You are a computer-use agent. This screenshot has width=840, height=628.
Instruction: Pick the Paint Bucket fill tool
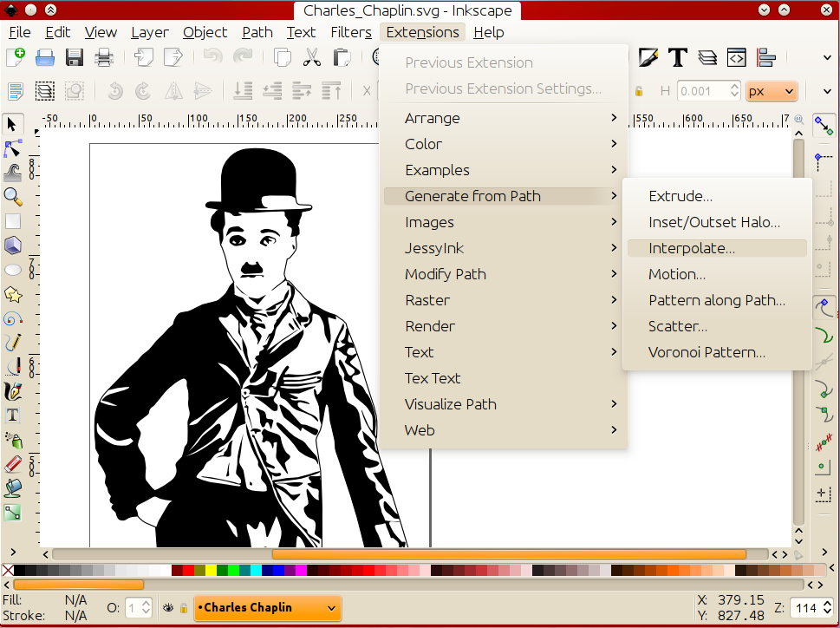pos(12,488)
